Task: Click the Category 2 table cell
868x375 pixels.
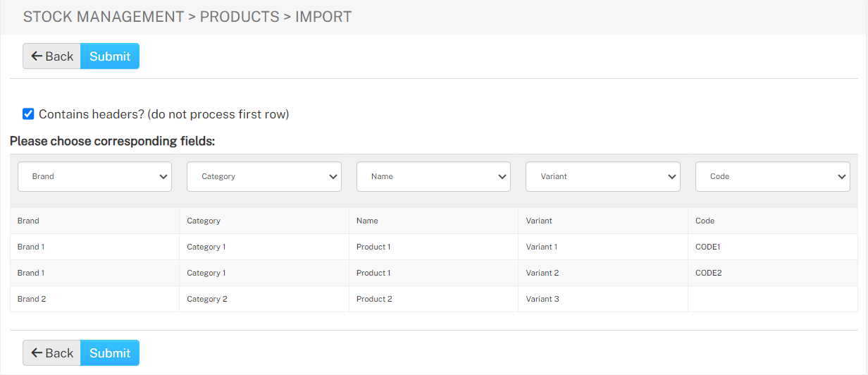Action: coord(264,299)
